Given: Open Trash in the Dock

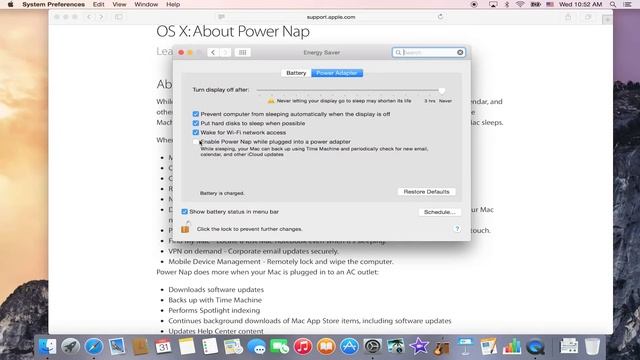Looking at the screenshot, I should 592,347.
